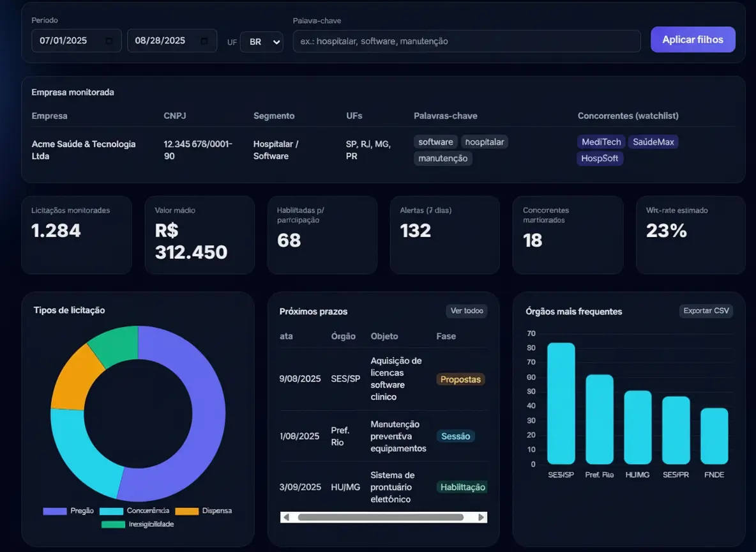Open Ver todoo in the Próximos prazos panel
The image size is (756, 552).
tap(466, 310)
